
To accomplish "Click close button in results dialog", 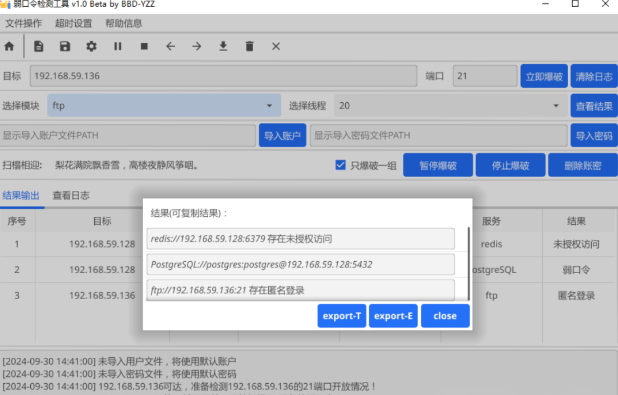I will click(445, 316).
